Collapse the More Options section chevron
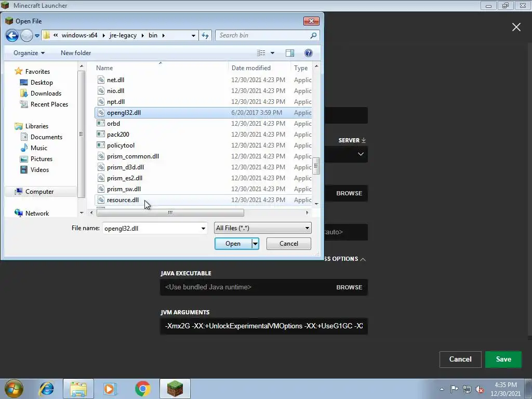The width and height of the screenshot is (532, 399). [x=363, y=259]
